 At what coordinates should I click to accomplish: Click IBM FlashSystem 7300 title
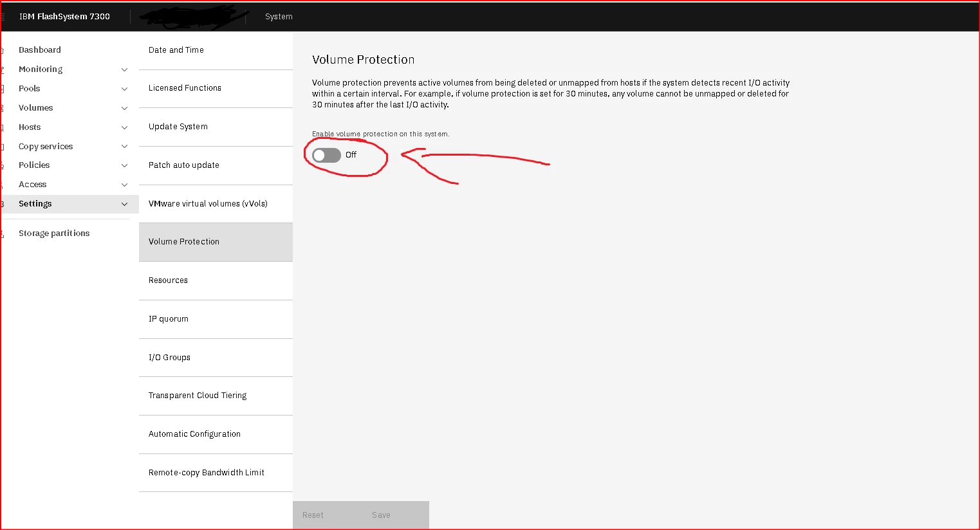64,17
